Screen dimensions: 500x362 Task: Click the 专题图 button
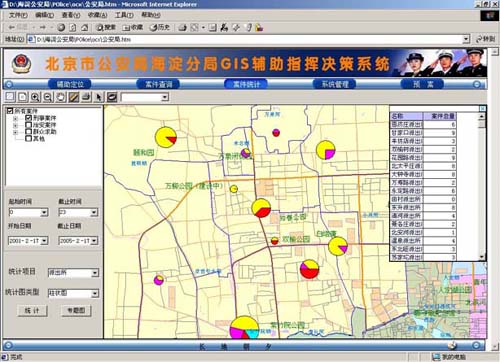tap(76, 311)
